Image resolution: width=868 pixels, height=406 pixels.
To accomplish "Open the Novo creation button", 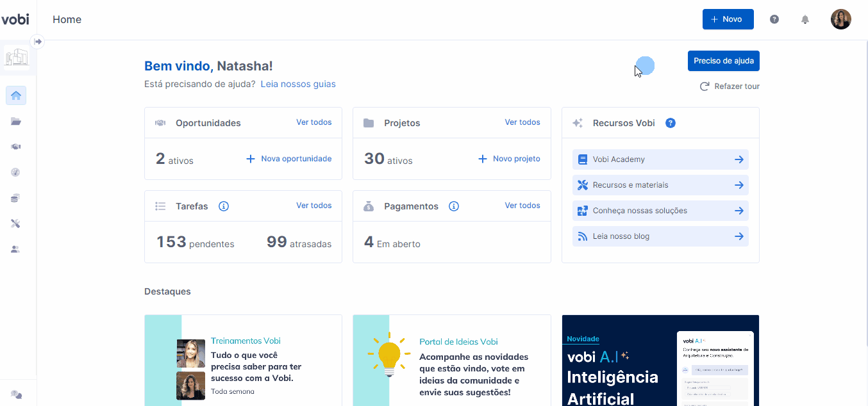I will click(728, 19).
